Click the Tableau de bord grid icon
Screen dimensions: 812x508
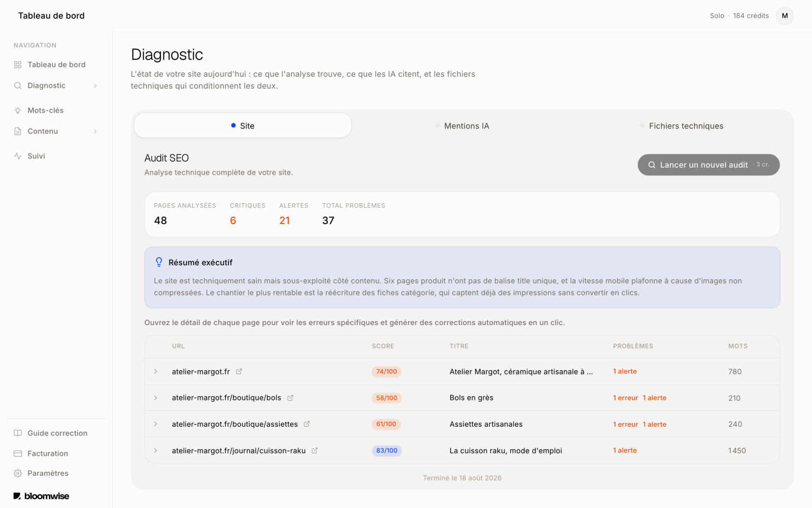18,65
